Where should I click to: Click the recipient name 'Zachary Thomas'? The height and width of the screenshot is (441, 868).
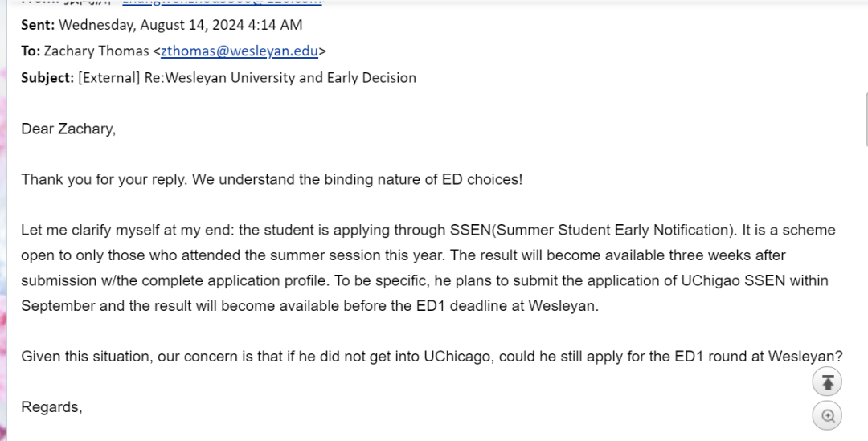[96, 51]
